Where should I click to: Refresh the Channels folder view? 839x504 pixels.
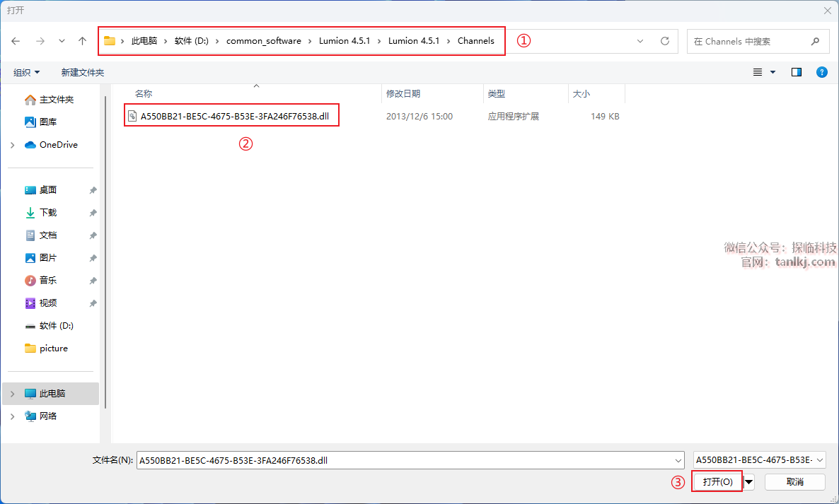coord(665,41)
